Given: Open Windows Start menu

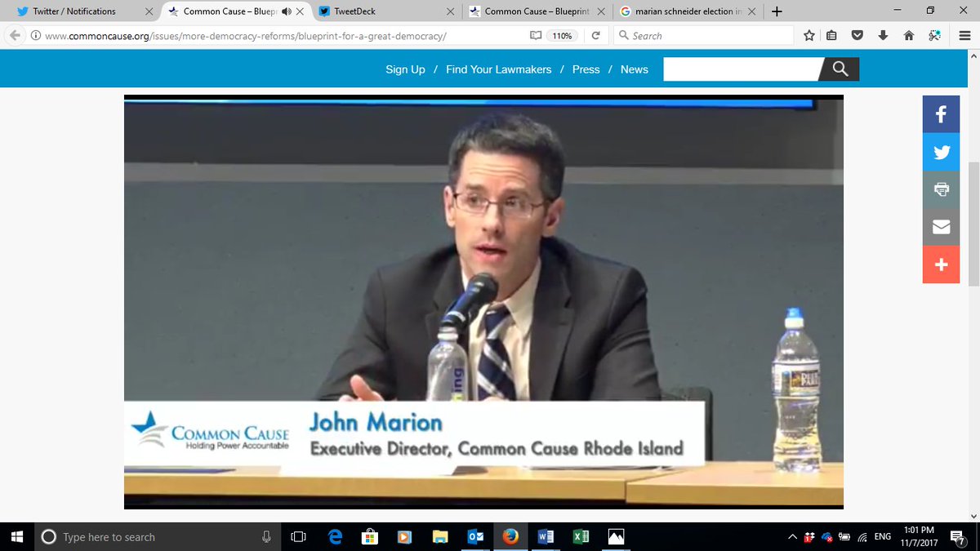Looking at the screenshot, I should [x=16, y=536].
